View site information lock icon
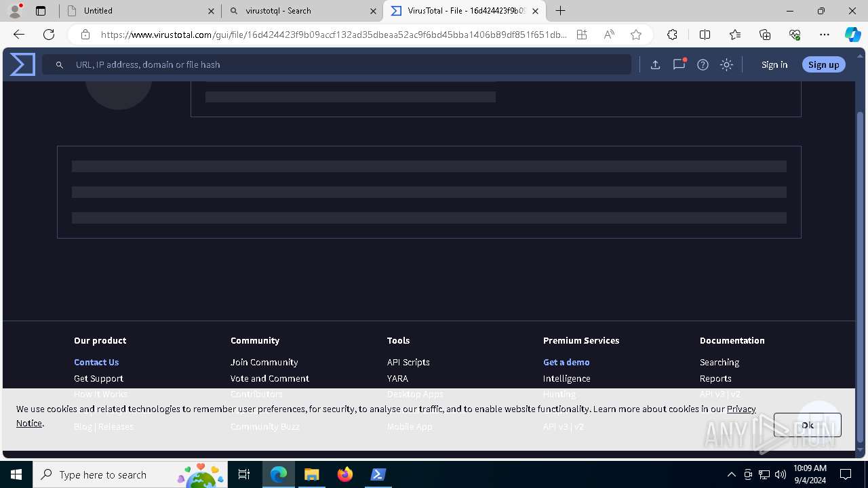 85,35
